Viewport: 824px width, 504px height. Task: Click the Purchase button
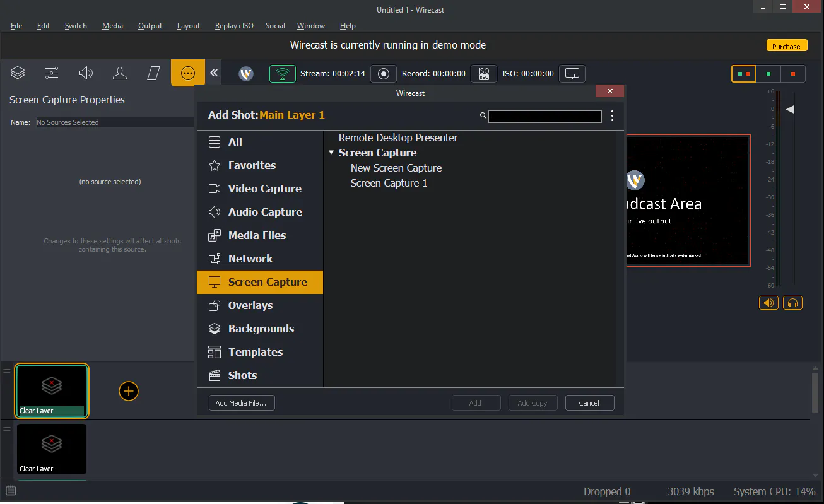pyautogui.click(x=786, y=46)
